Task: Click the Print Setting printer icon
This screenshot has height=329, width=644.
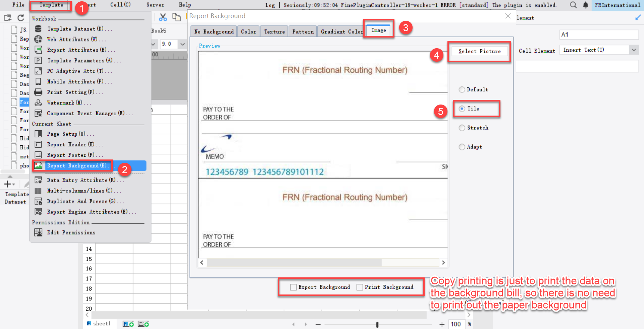Action: 38,92
